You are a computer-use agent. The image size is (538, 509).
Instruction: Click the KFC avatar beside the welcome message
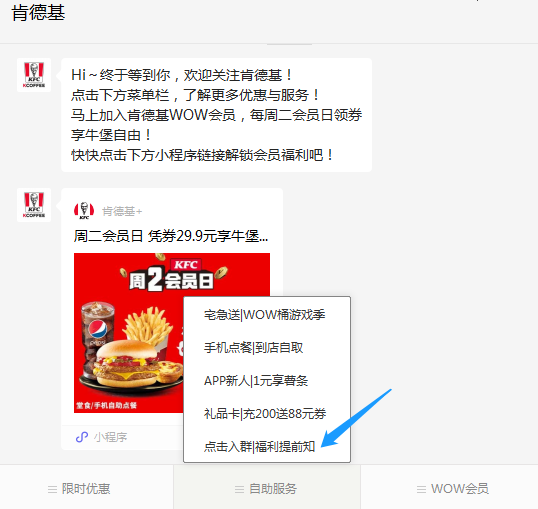coord(34,75)
